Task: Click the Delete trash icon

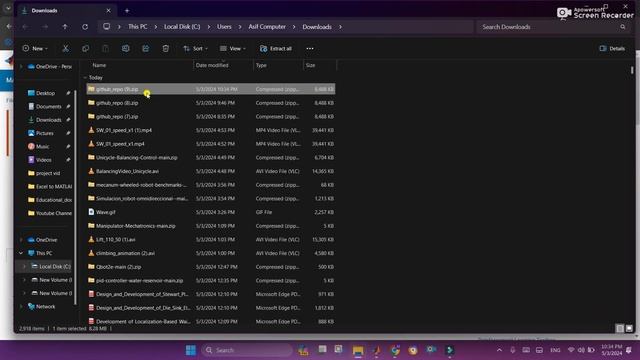Action: click(165, 49)
